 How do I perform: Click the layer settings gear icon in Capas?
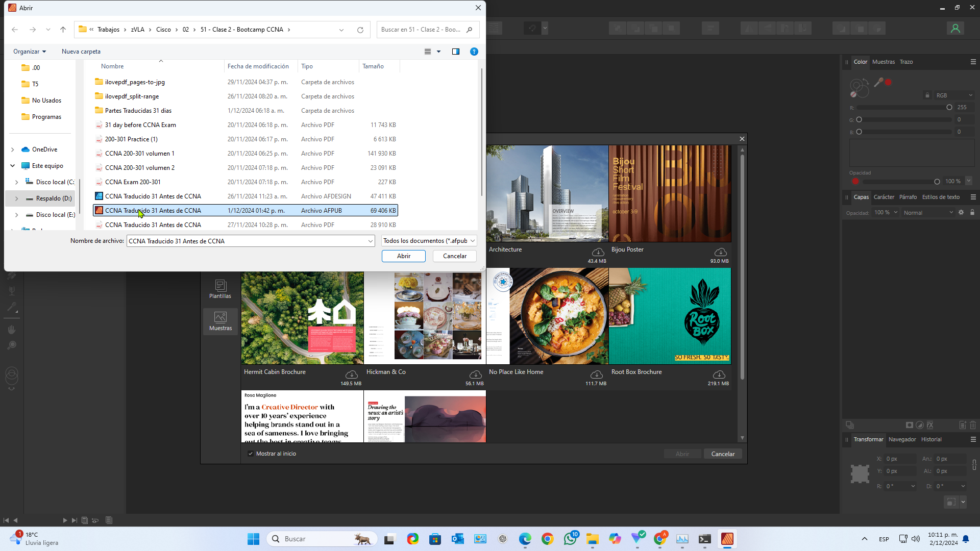point(961,213)
